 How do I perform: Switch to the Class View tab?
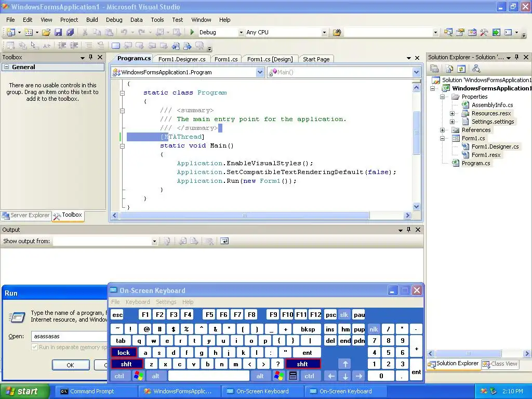click(x=500, y=364)
